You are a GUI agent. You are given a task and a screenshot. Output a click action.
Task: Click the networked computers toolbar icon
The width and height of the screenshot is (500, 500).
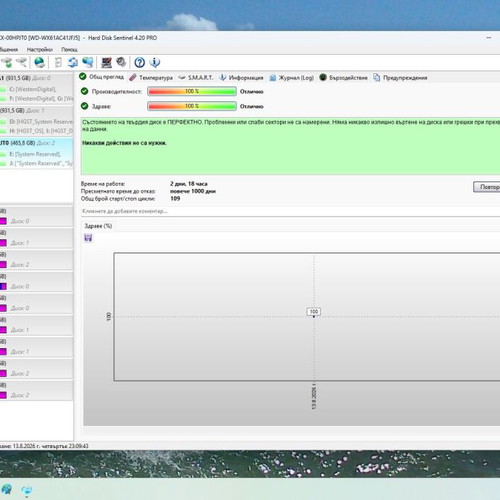click(x=88, y=62)
